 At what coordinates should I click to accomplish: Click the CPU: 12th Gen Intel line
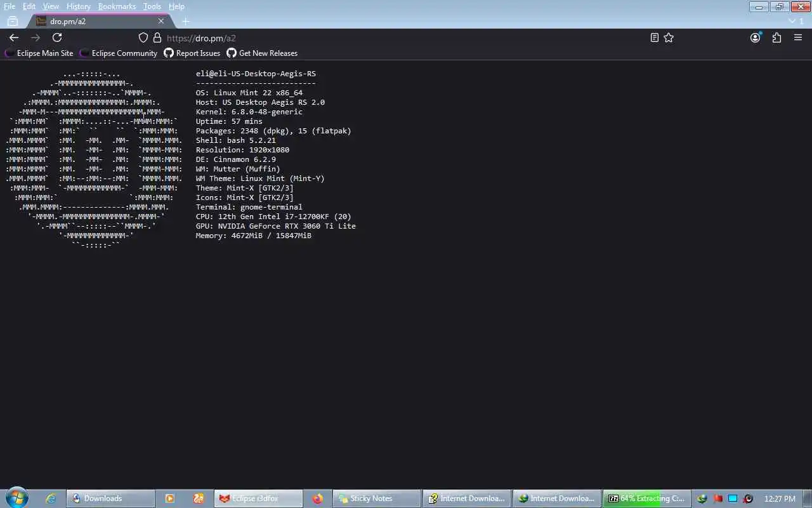[273, 217]
